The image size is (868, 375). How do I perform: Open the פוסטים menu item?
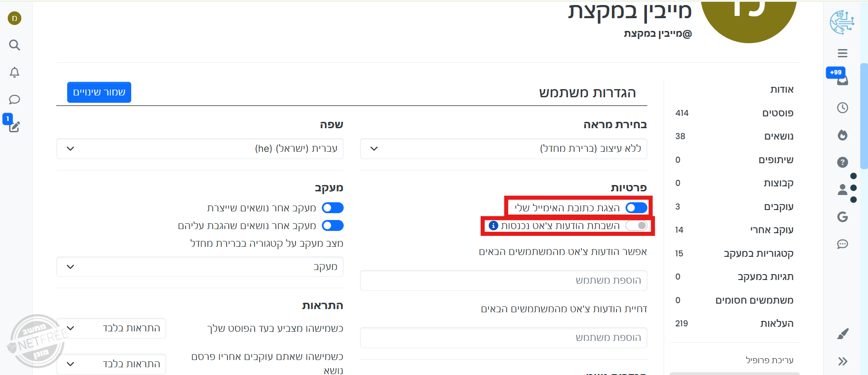[778, 113]
